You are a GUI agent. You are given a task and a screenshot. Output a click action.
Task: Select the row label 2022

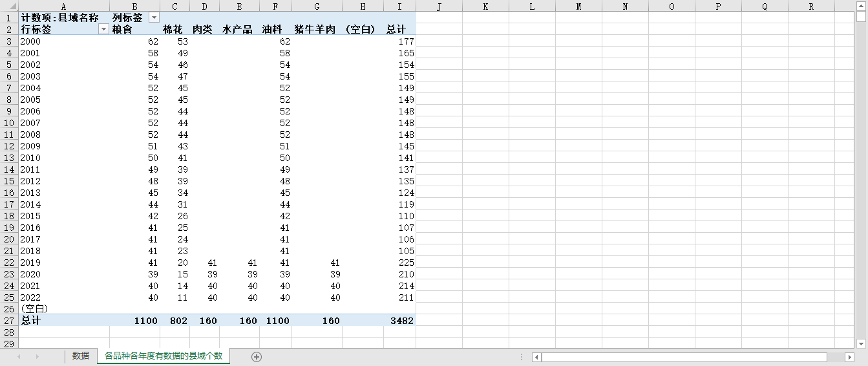tap(63, 297)
